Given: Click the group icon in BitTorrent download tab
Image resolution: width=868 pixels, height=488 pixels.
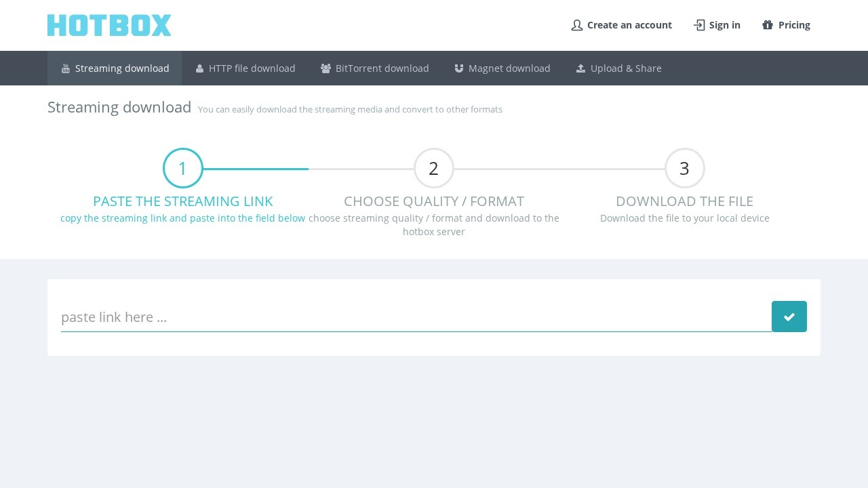Looking at the screenshot, I should [325, 68].
